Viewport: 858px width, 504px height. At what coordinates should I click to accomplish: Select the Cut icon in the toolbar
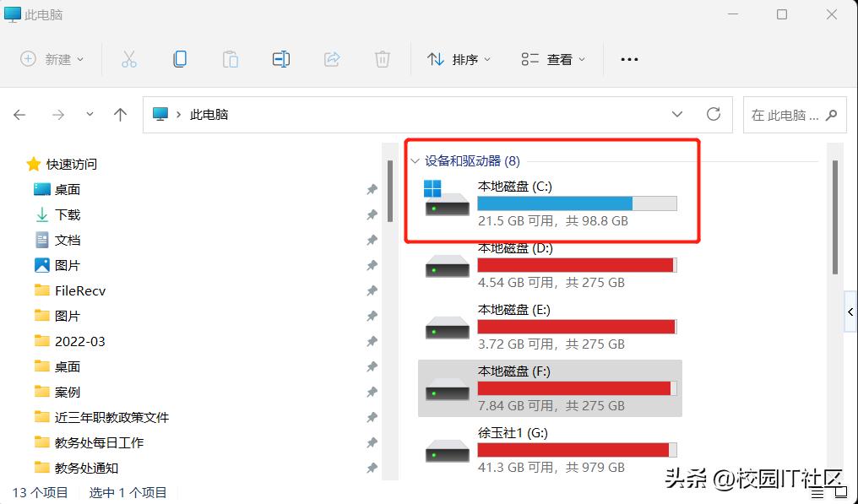coord(128,58)
